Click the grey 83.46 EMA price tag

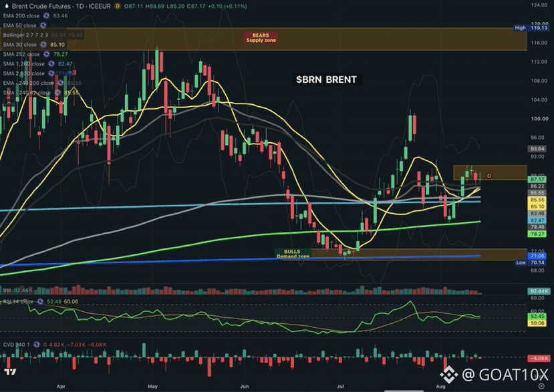pyautogui.click(x=537, y=213)
